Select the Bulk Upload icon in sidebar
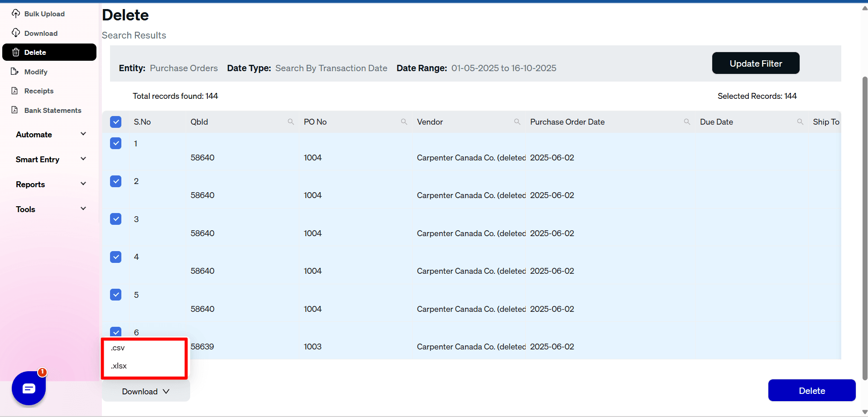Image resolution: width=868 pixels, height=417 pixels. coord(16,14)
